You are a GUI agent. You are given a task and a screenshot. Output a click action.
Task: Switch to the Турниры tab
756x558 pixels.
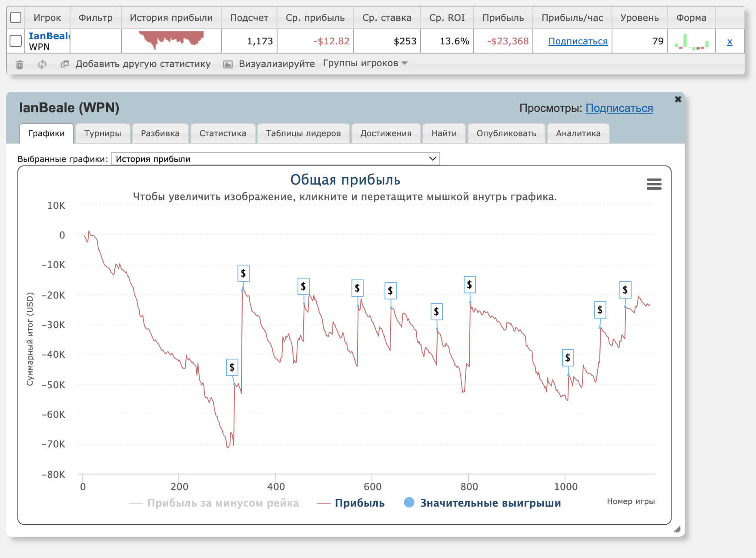(x=103, y=133)
